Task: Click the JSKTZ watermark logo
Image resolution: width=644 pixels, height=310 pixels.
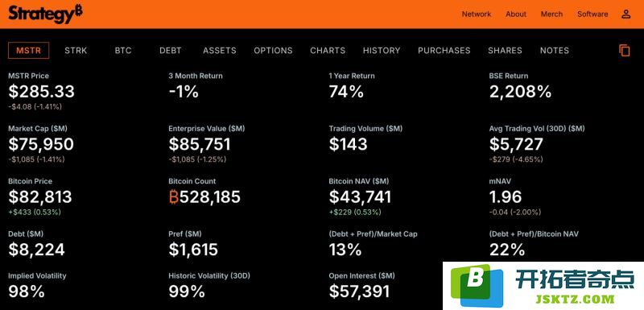Action: (x=543, y=285)
